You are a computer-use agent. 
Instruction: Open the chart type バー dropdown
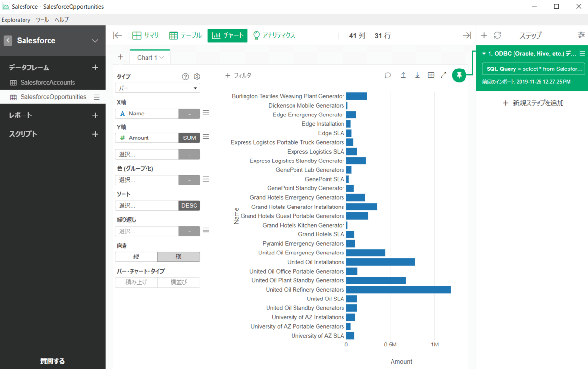(x=157, y=88)
